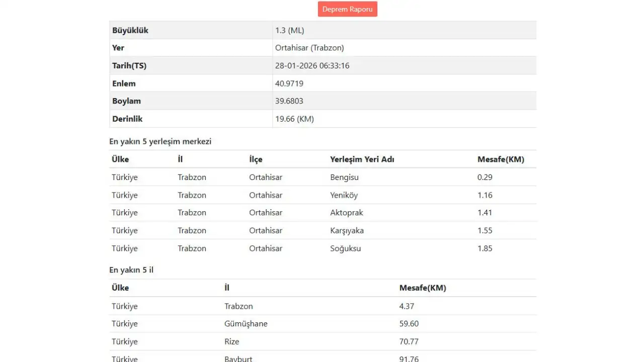Select the Rize province entry
The height and width of the screenshot is (362, 644).
231,342
